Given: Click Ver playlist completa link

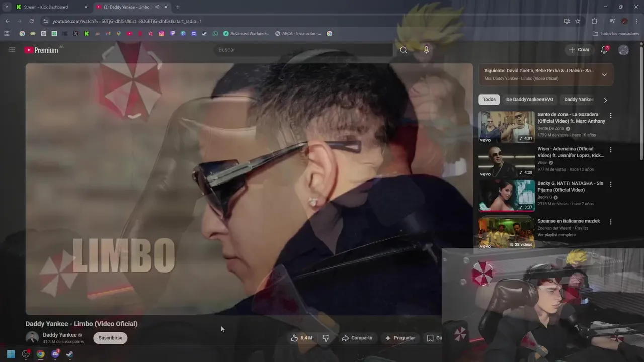Looking at the screenshot, I should (556, 235).
